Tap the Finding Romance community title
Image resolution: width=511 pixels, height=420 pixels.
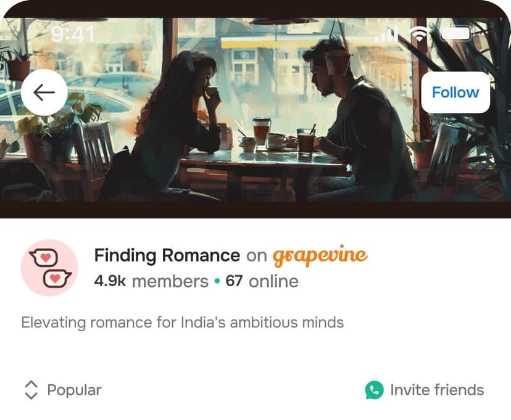167,255
